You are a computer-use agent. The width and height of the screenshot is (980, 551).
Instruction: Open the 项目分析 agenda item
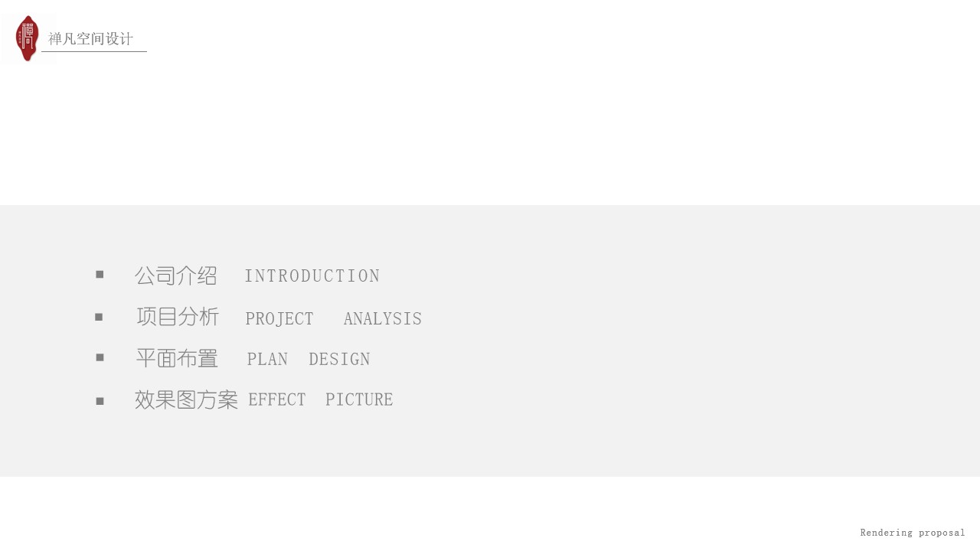[x=178, y=317]
